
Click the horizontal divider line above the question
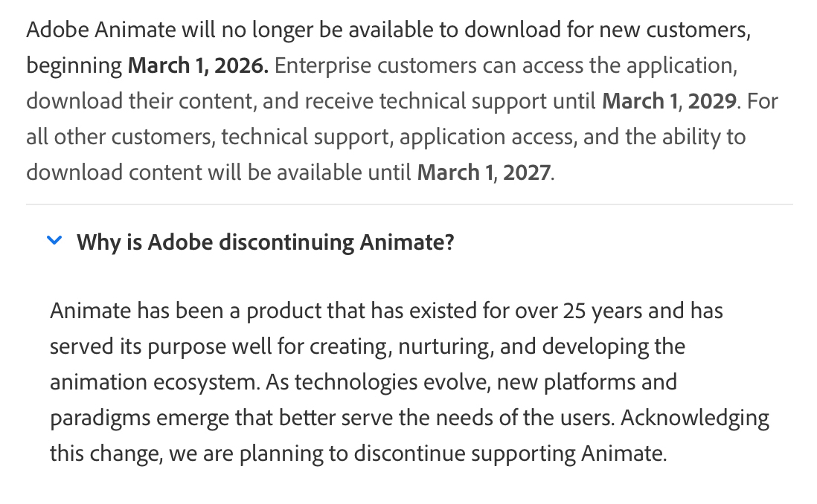tap(409, 204)
